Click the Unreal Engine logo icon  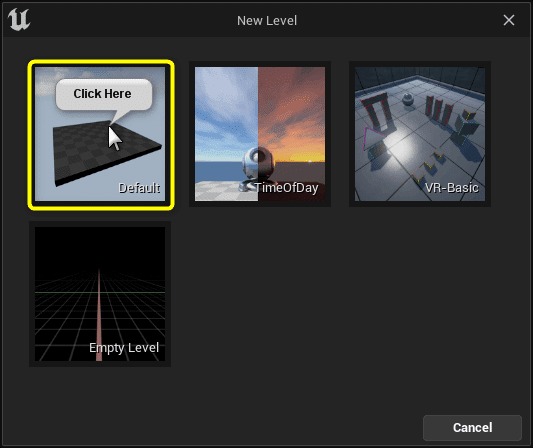pyautogui.click(x=19, y=20)
